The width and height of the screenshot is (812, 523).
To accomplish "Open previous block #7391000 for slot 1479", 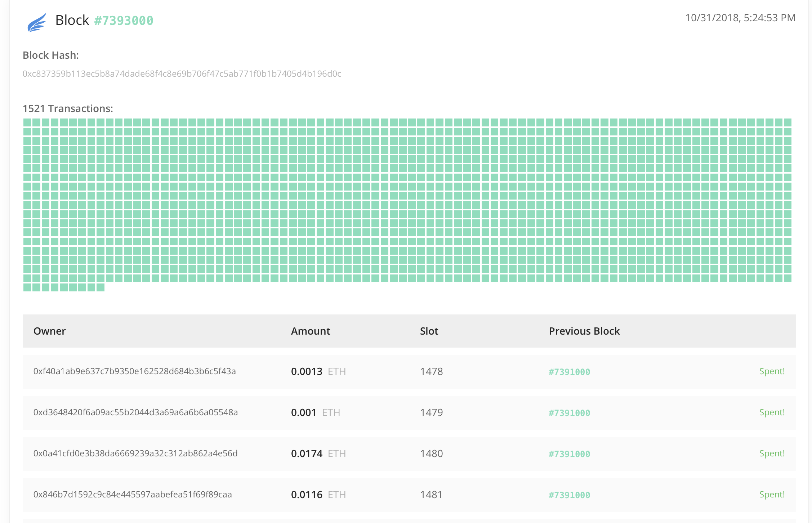I will point(570,413).
